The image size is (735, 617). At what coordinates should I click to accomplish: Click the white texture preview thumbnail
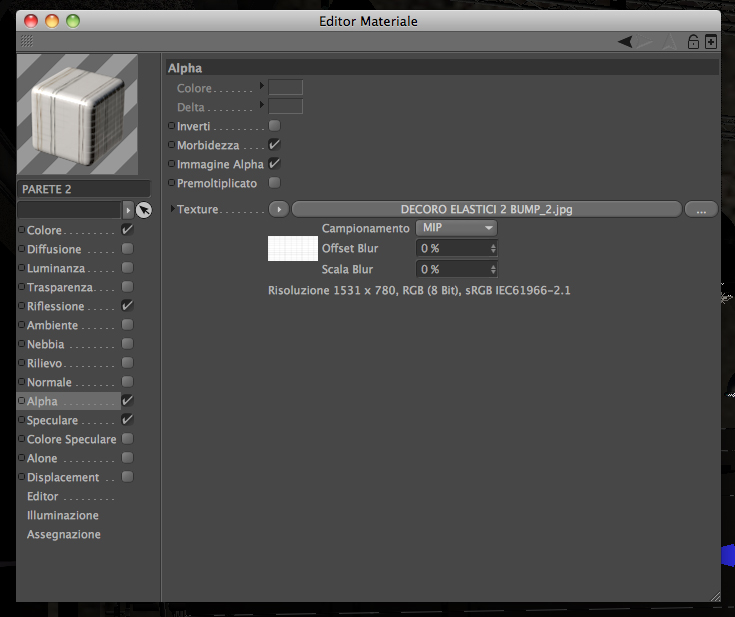coord(293,248)
